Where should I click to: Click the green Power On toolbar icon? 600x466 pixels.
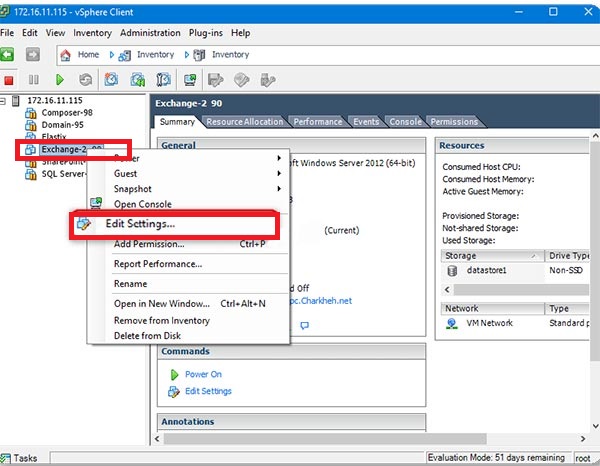coord(60,80)
